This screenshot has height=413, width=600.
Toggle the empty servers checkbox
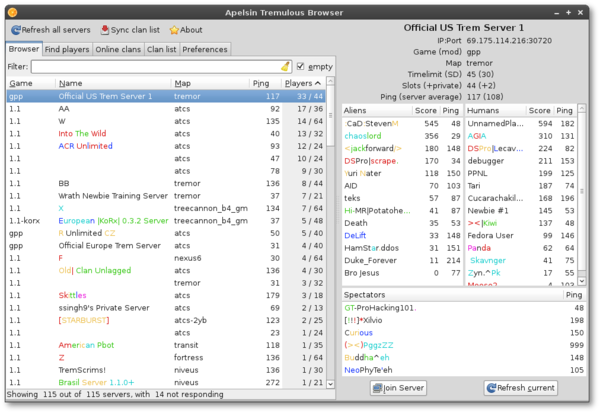[x=300, y=67]
